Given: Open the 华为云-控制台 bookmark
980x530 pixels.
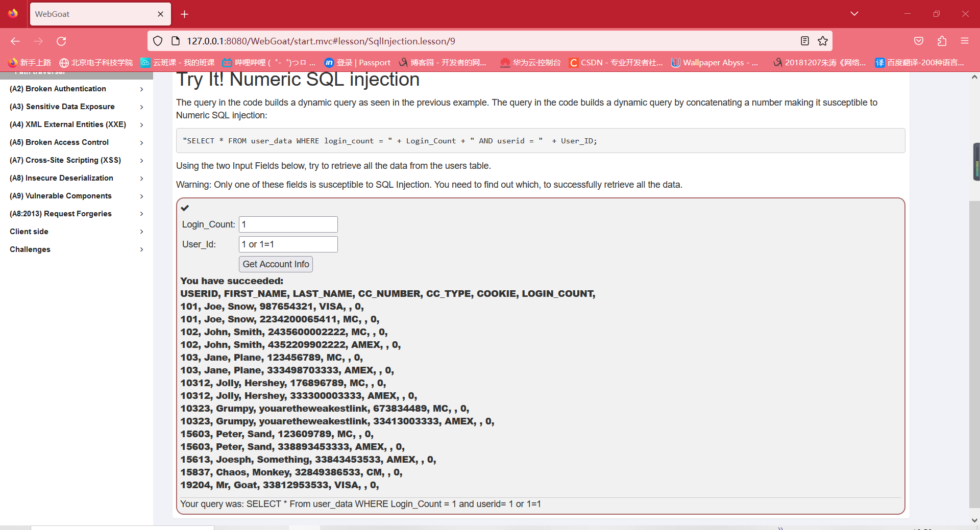Looking at the screenshot, I should pyautogui.click(x=530, y=62).
